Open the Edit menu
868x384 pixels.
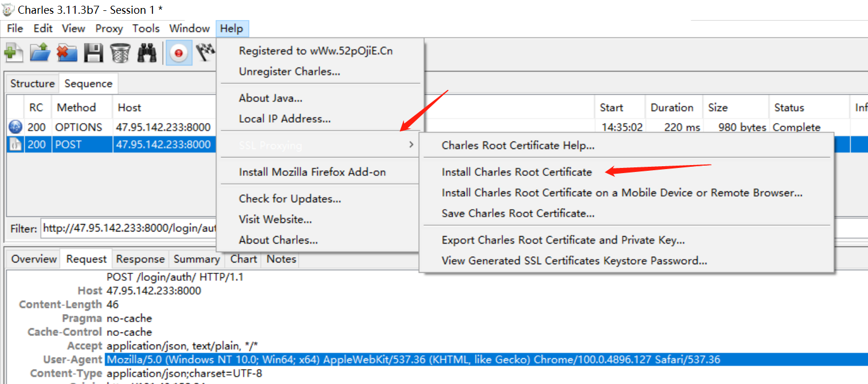click(43, 28)
